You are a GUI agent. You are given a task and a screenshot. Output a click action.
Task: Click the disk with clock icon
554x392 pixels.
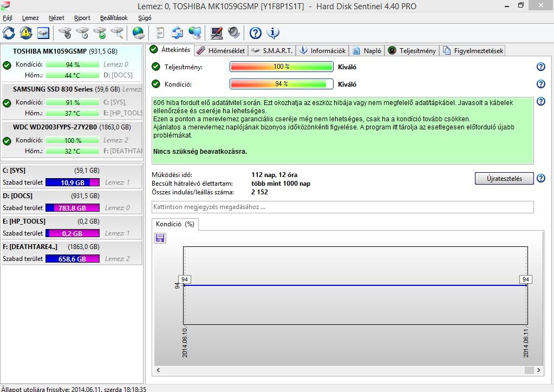pyautogui.click(x=82, y=33)
